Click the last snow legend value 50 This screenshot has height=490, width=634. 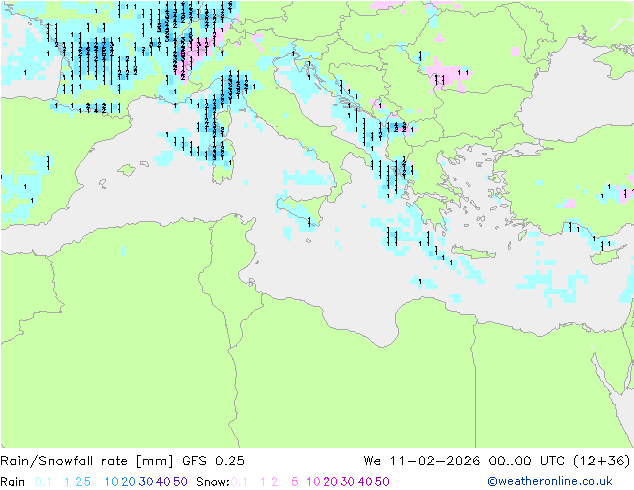[x=382, y=482]
